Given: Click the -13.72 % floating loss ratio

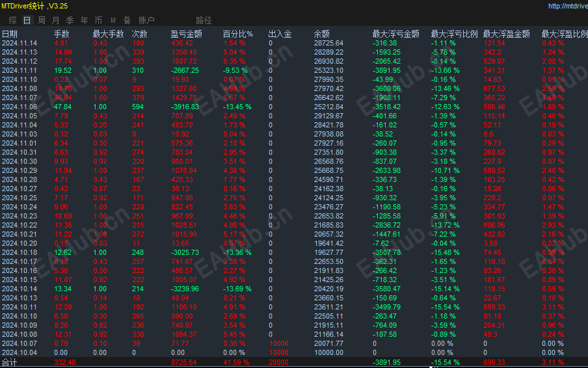Looking at the screenshot, I should (x=445, y=225).
